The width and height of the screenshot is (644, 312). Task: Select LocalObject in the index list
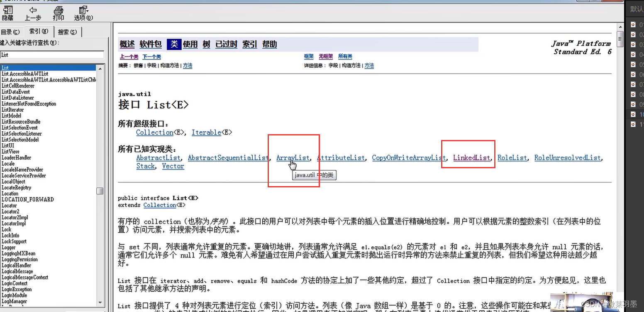pos(13,182)
